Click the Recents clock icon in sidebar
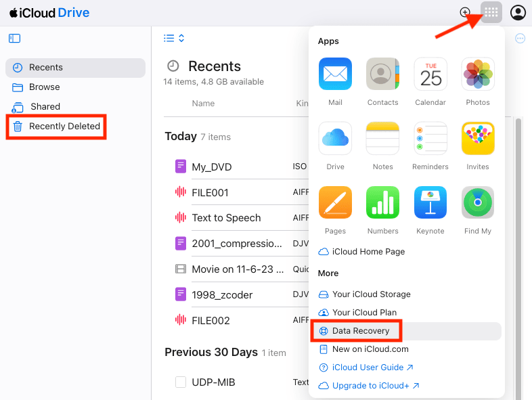Image resolution: width=532 pixels, height=400 pixels. (x=18, y=68)
